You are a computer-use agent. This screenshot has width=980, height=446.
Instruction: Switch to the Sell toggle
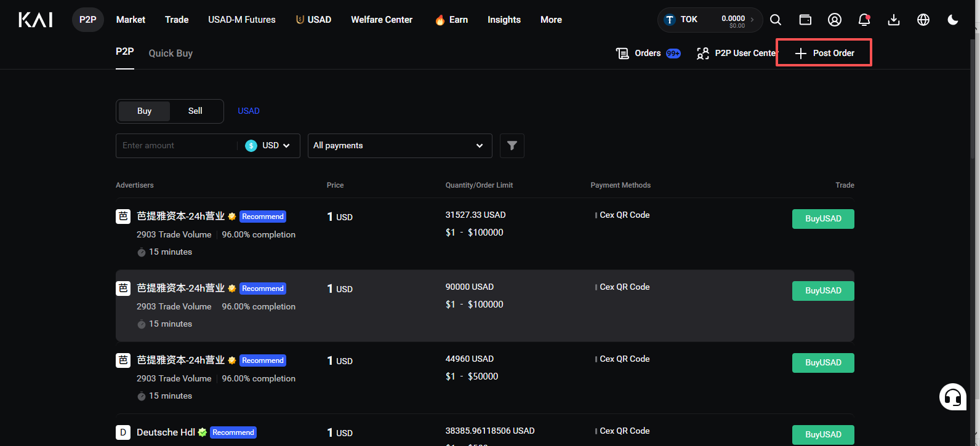(195, 111)
